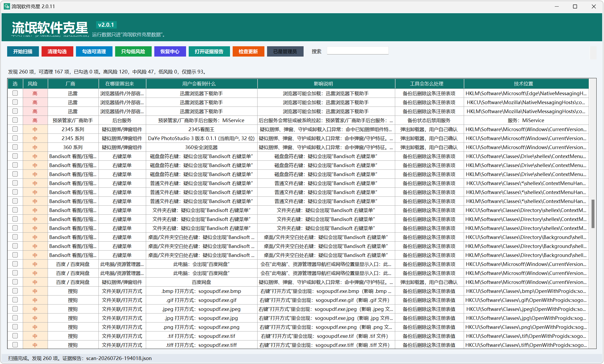604x364 pixels.
Task: Tick the 2345看图王 row checkbox
Action: point(15,129)
